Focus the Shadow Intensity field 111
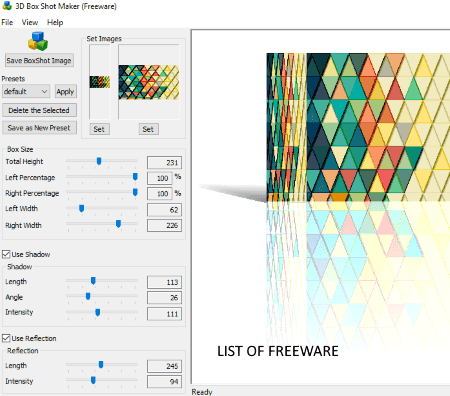Viewport: 450px width, 396px height. [x=164, y=314]
